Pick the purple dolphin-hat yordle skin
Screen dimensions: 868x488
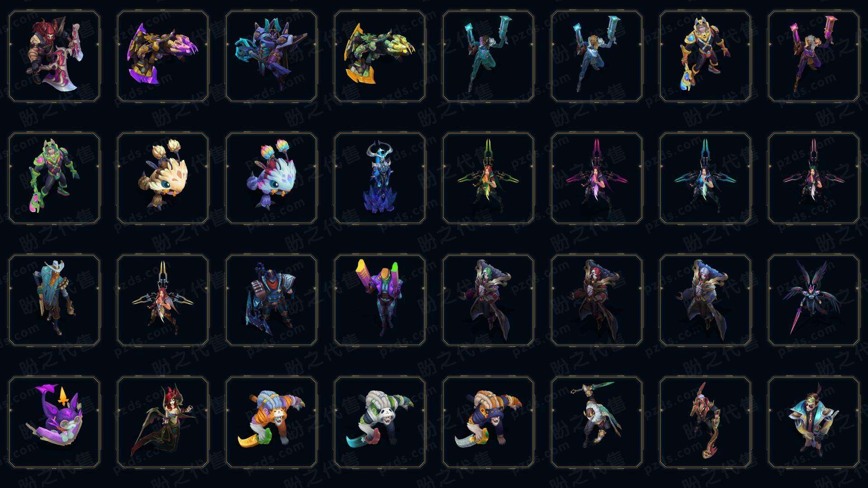[54, 422]
